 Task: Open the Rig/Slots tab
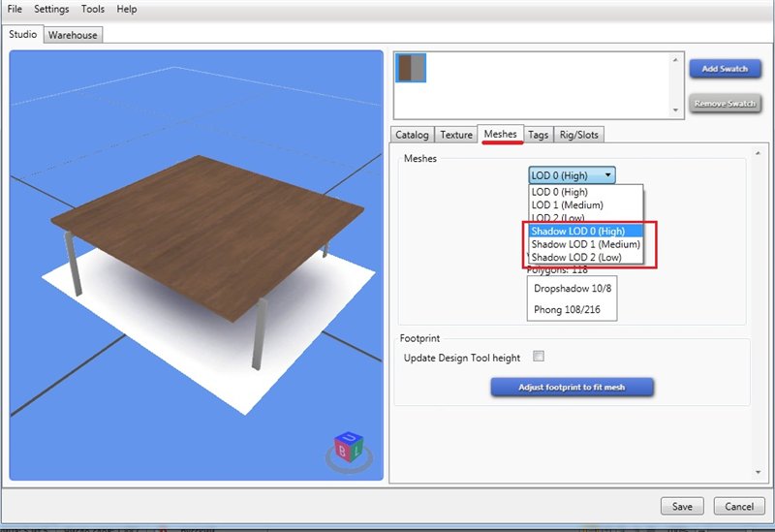tap(580, 136)
